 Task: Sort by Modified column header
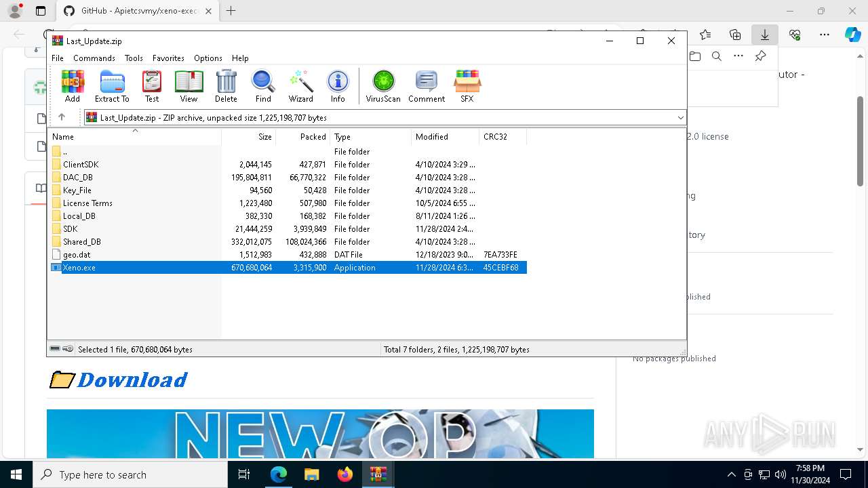446,136
